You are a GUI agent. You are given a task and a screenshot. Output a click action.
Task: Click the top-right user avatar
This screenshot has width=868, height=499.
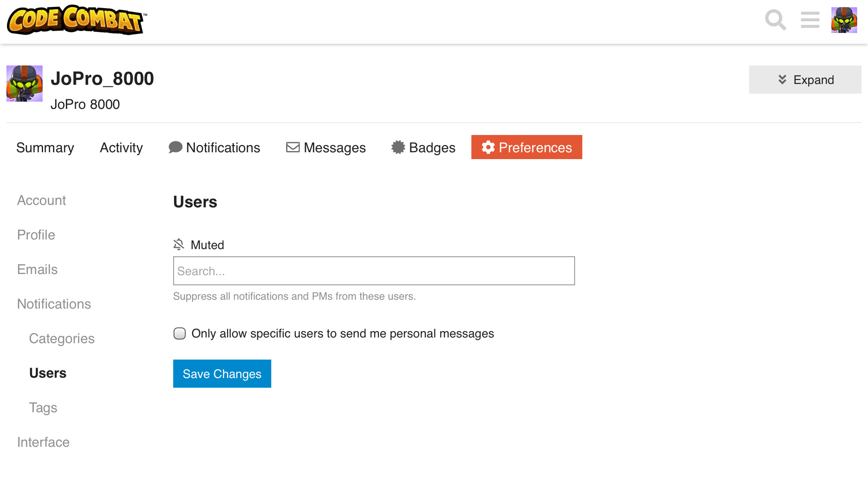coord(844,20)
